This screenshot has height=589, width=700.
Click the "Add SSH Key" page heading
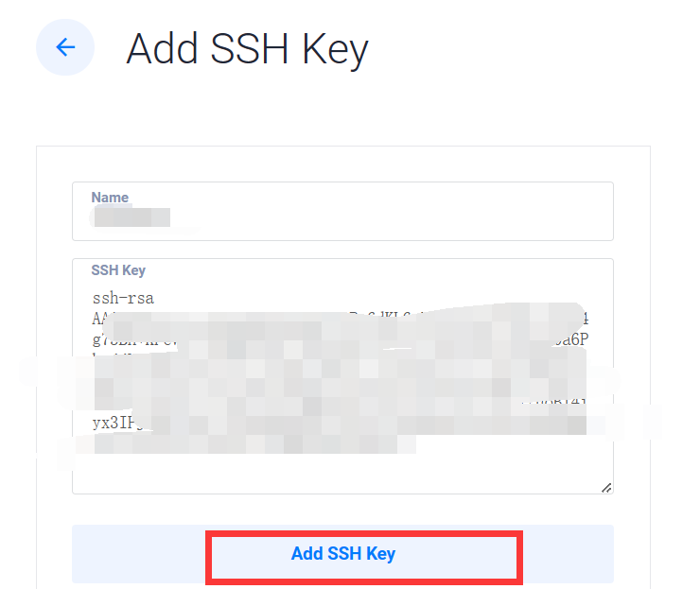(247, 48)
